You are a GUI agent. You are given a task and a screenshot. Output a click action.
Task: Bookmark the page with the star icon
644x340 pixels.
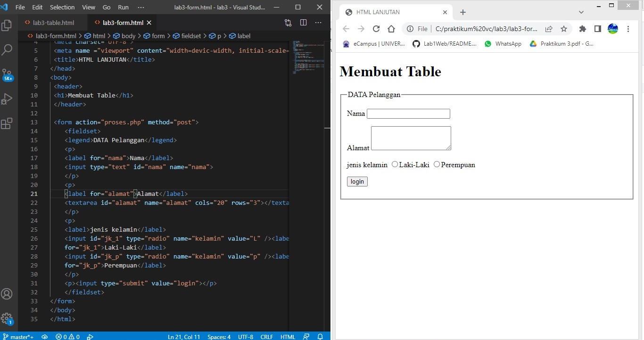564,29
